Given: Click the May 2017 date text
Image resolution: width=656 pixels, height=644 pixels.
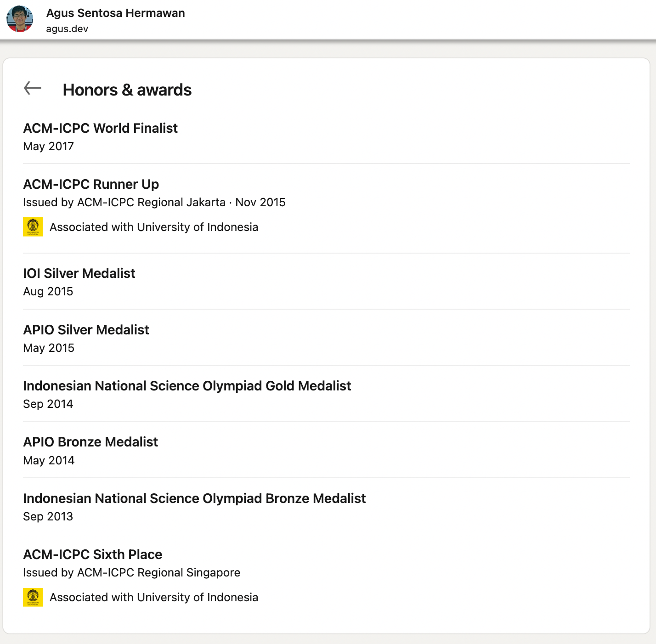Looking at the screenshot, I should point(48,146).
